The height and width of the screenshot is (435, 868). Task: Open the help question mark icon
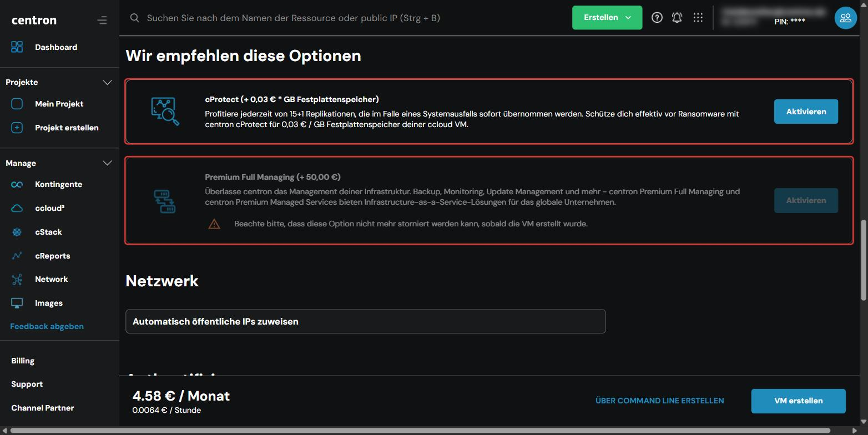(657, 18)
